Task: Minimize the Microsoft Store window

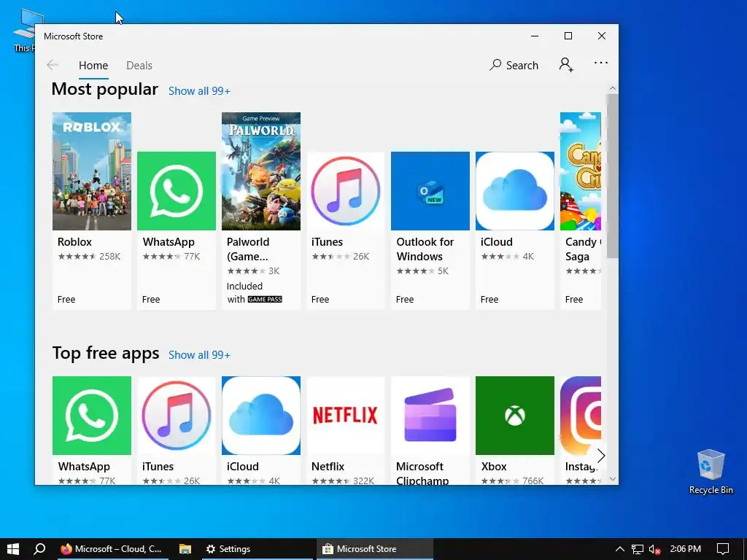Action: tap(535, 36)
